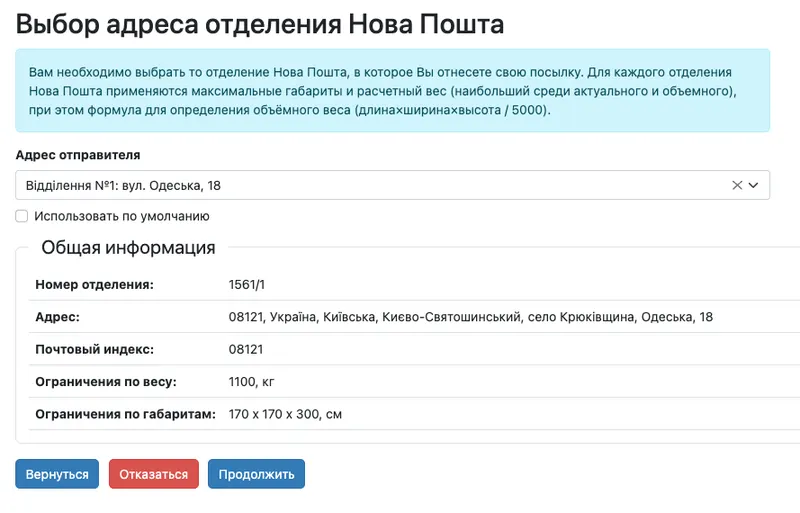Enable the 'Использовать по умолчанию' checkbox

click(21, 216)
